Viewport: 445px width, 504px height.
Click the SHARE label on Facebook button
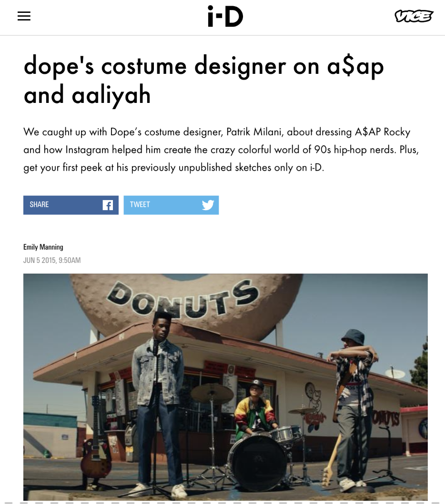point(39,204)
